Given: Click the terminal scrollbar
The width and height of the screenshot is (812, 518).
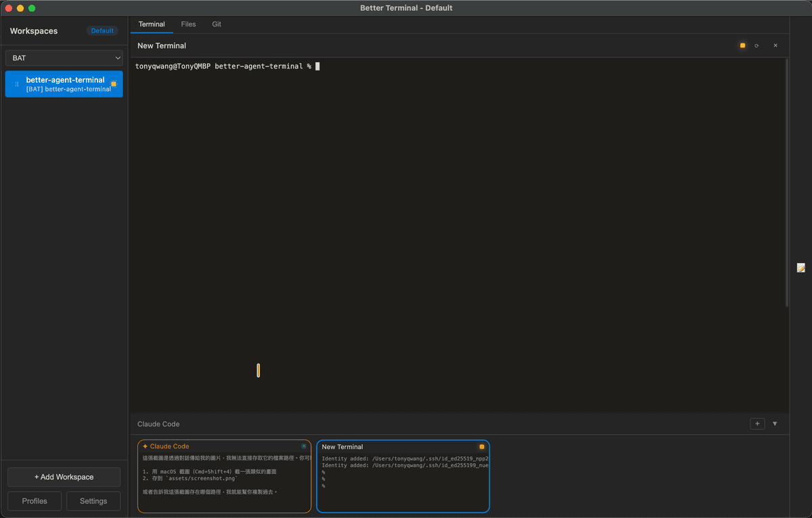Looking at the screenshot, I should click(786, 183).
